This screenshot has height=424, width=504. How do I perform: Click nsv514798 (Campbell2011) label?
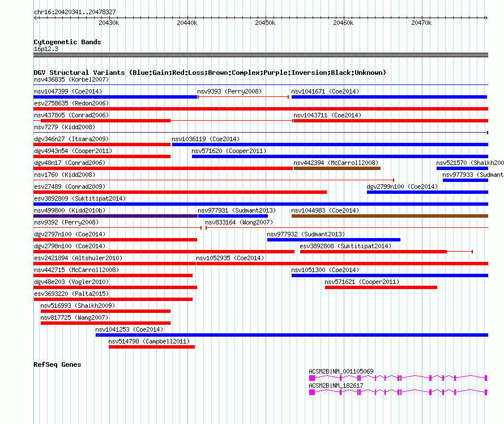(x=149, y=341)
